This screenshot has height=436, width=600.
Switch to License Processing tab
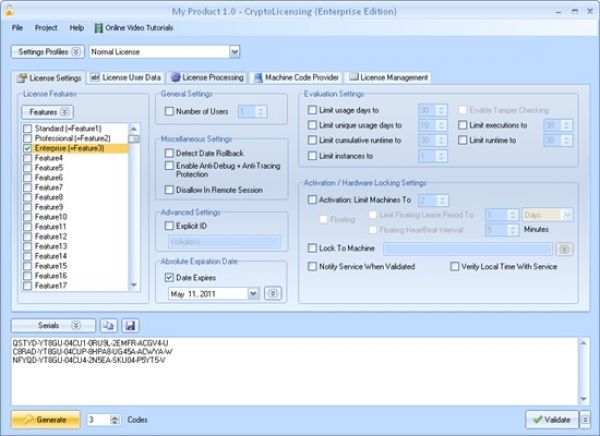point(207,78)
